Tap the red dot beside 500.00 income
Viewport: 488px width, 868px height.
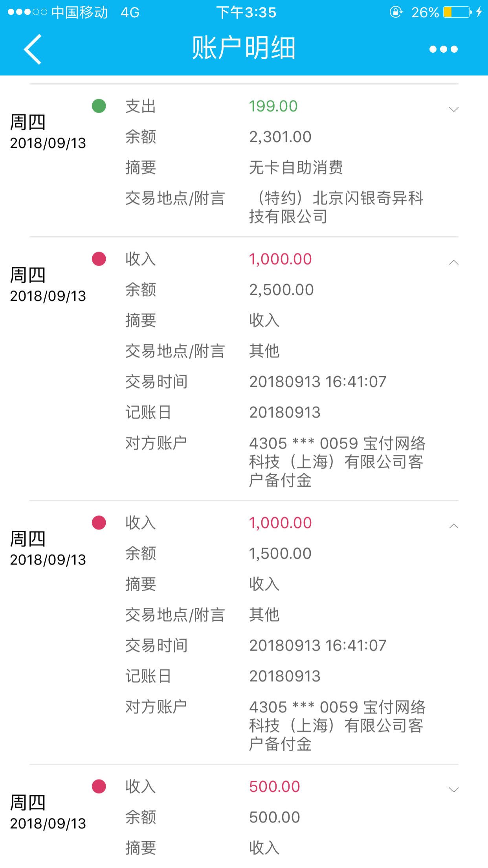point(99,786)
